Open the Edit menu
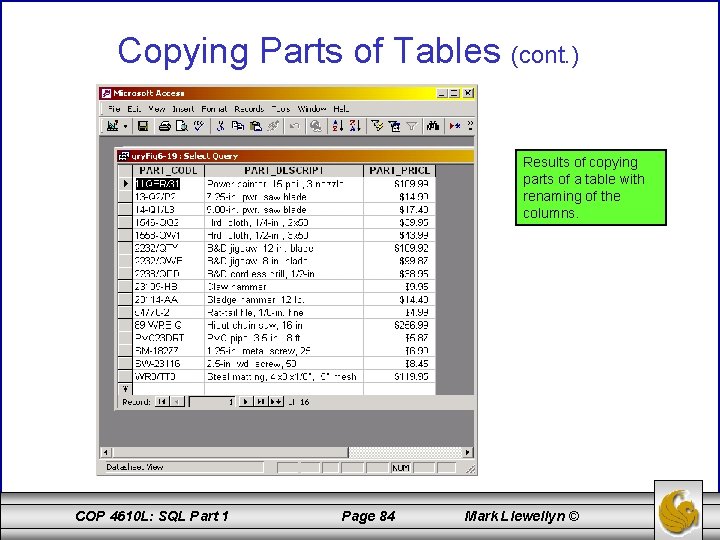Image resolution: width=720 pixels, height=540 pixels. click(134, 109)
